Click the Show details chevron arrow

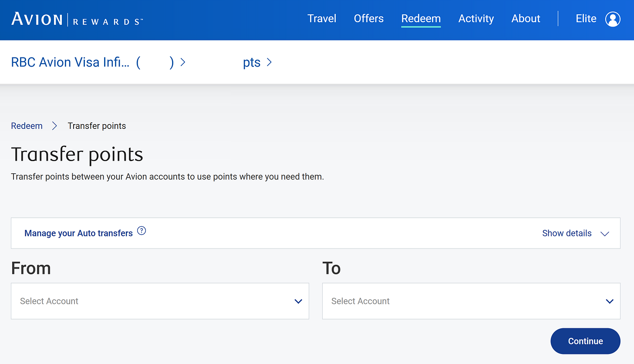[x=605, y=234]
